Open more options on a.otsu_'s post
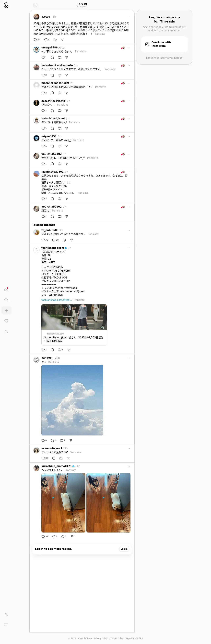 [x=129, y=17]
